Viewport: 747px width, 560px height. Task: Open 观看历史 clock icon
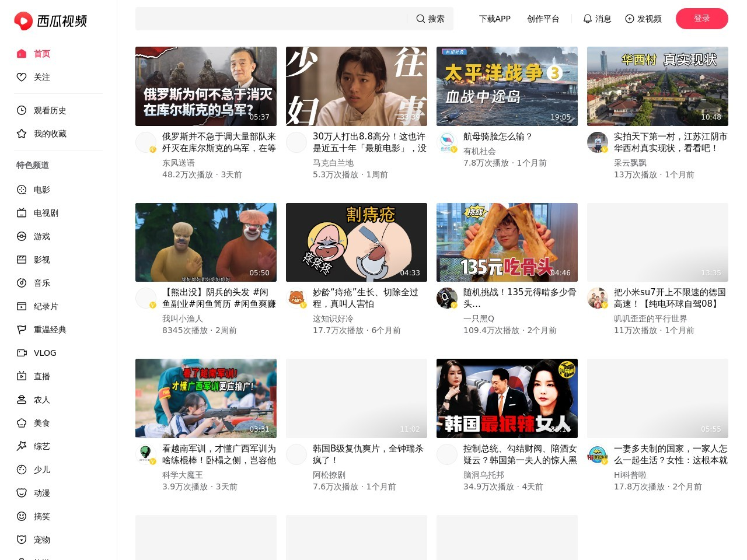click(22, 110)
